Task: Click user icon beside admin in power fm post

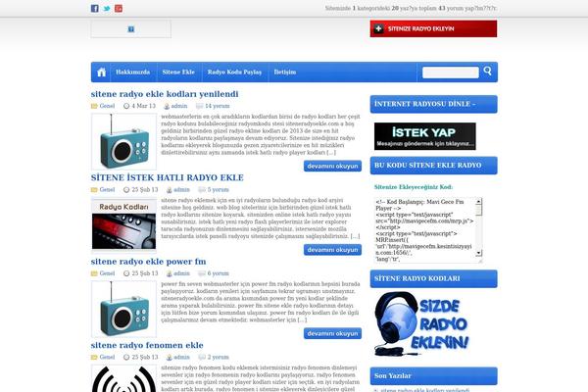Action: (170, 273)
